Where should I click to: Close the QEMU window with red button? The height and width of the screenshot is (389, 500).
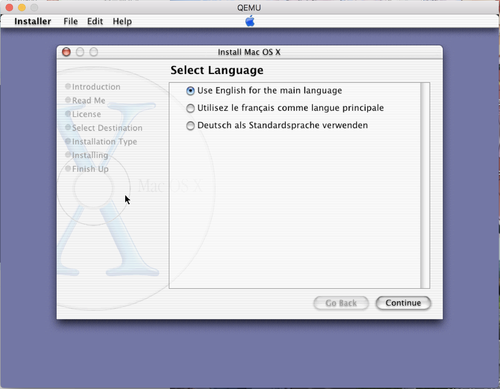click(9, 7)
